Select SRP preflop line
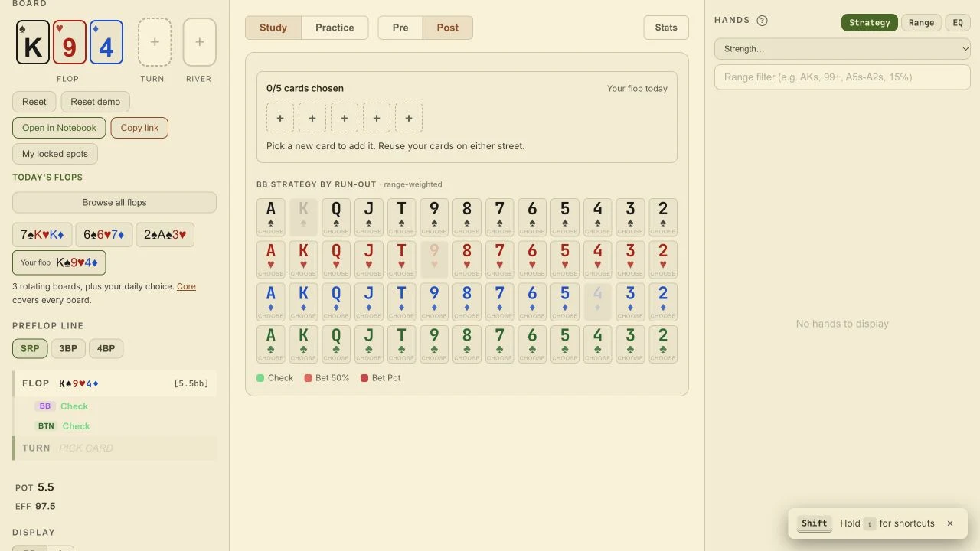The width and height of the screenshot is (980, 551). 30,348
